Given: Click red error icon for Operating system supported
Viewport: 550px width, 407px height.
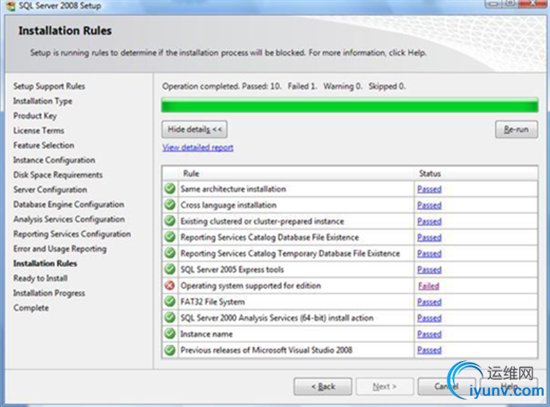Looking at the screenshot, I should 170,286.
